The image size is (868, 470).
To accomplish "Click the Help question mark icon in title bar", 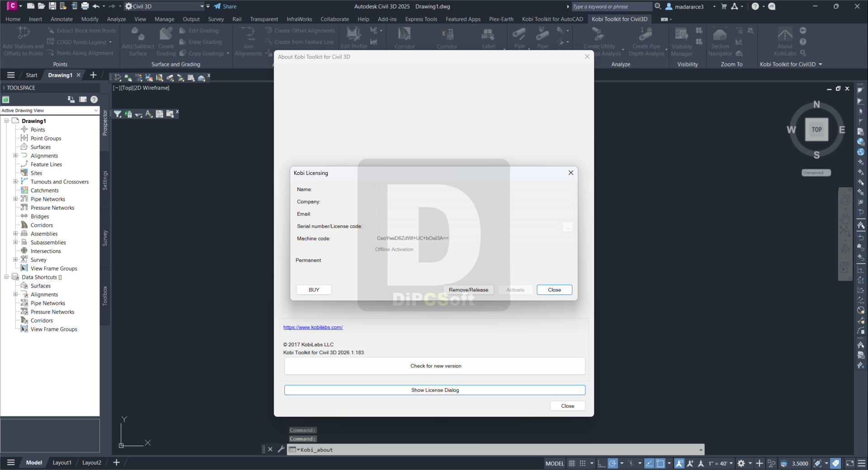I will pos(755,6).
